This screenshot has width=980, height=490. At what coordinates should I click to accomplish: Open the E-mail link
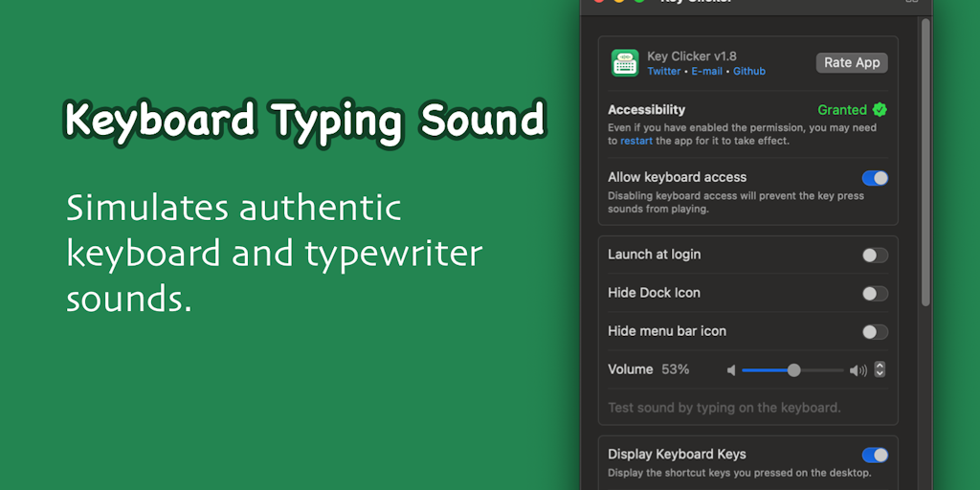point(706,72)
